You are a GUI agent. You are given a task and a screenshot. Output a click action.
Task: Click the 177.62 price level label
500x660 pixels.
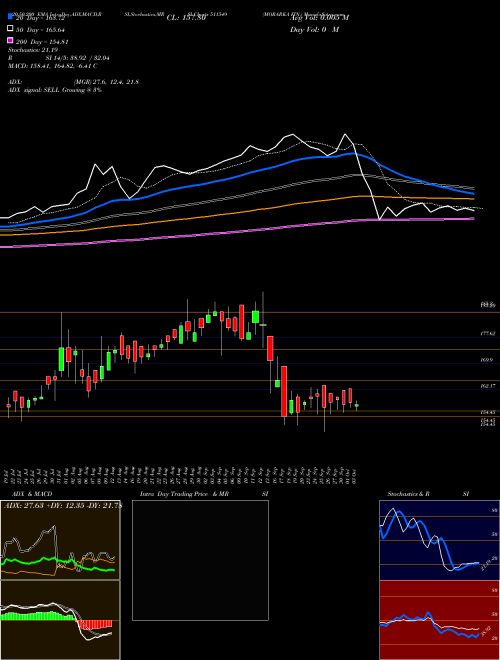489,333
